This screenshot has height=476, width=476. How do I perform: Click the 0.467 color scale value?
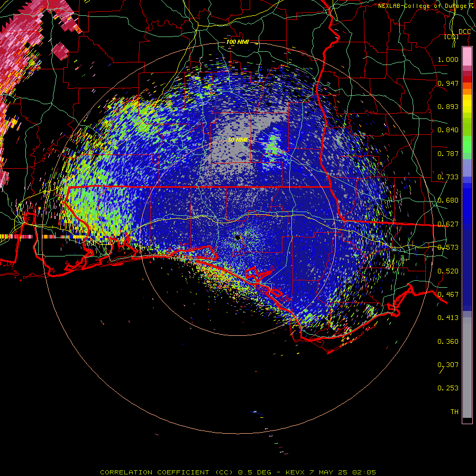[x=448, y=295]
